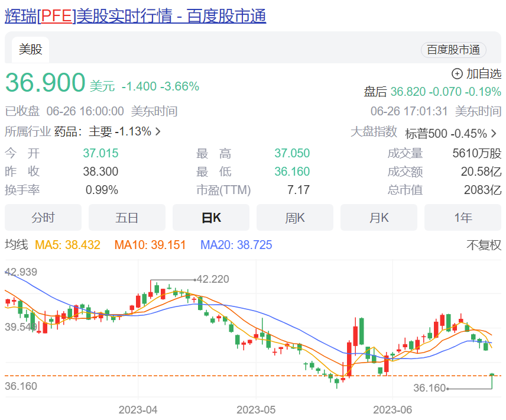This screenshot has width=506, height=420.
Task: Click the MA10: 39.151 indicator label
Action: (150, 245)
